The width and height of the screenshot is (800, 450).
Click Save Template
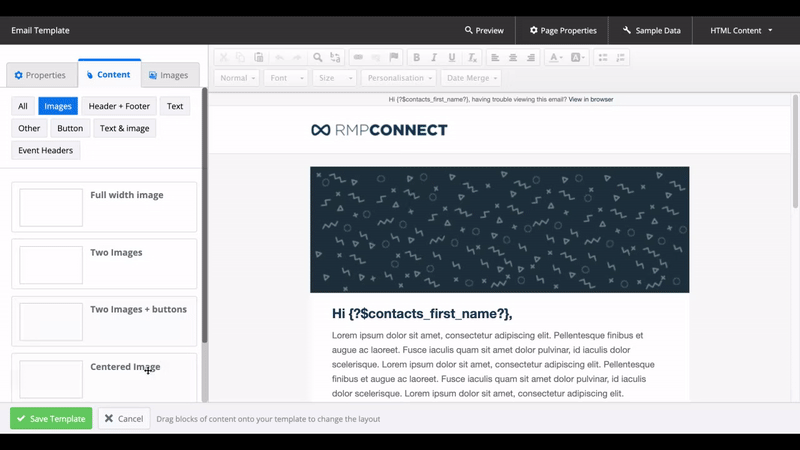click(x=51, y=418)
